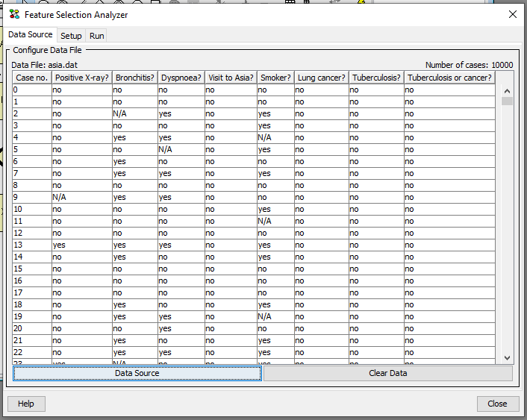Click the Tuberculosis or cancer cell in case 8

tap(449, 185)
